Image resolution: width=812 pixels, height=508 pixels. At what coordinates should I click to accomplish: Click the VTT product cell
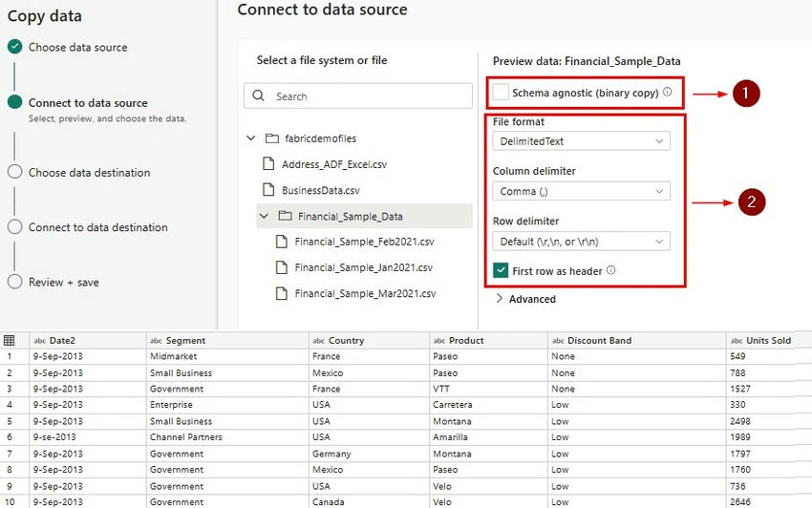488,389
